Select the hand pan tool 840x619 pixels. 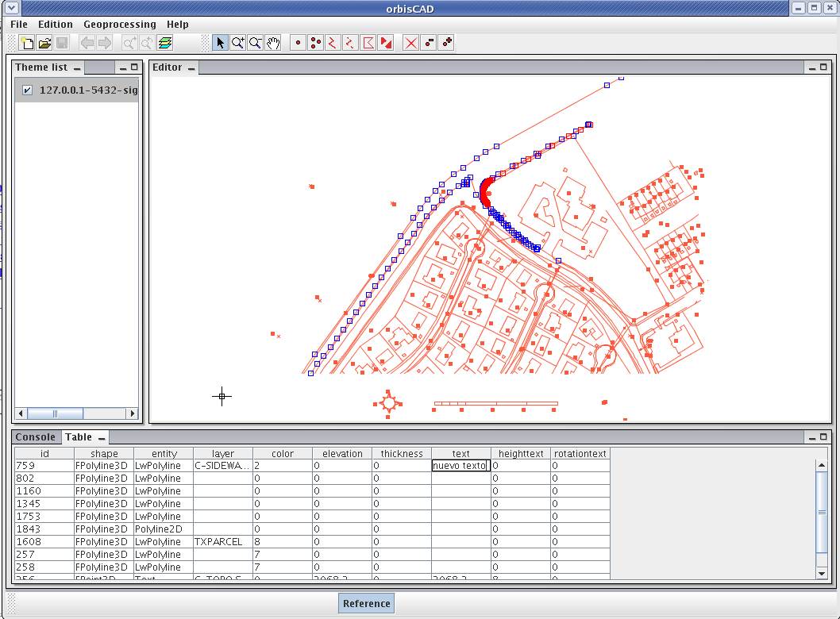(273, 43)
